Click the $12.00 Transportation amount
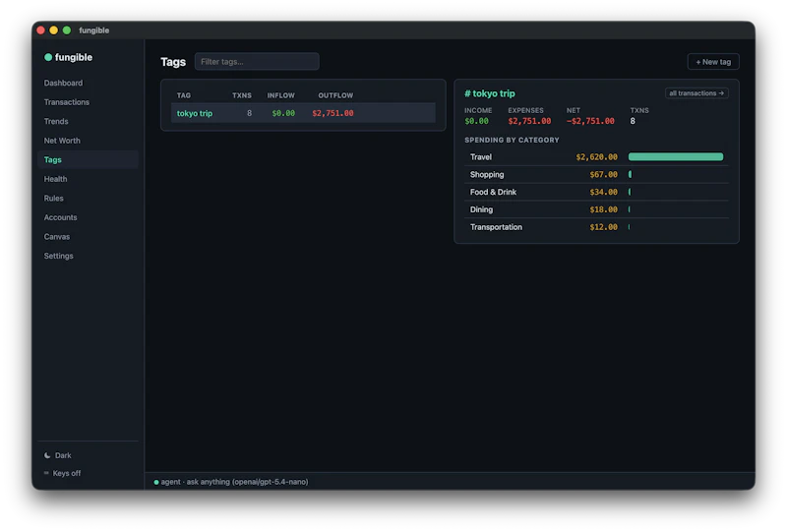 [604, 227]
